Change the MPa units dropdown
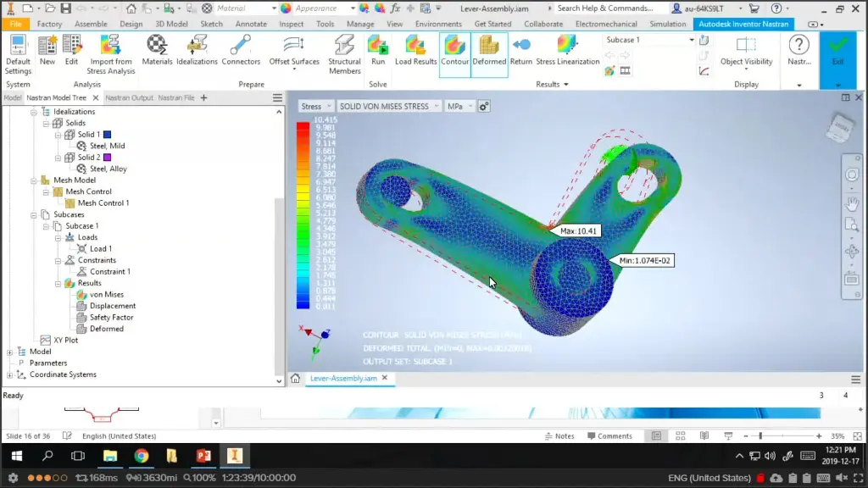The image size is (868, 488). pyautogui.click(x=460, y=106)
